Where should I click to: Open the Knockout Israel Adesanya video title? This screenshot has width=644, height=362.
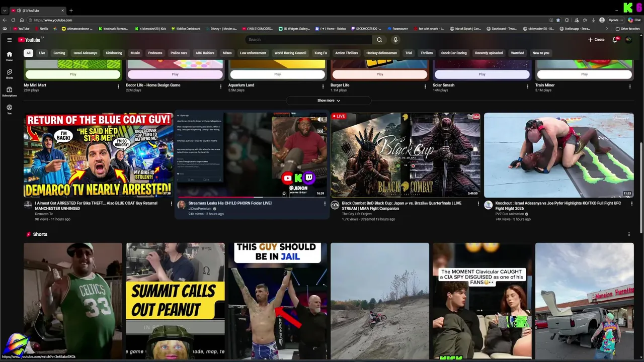(558, 206)
